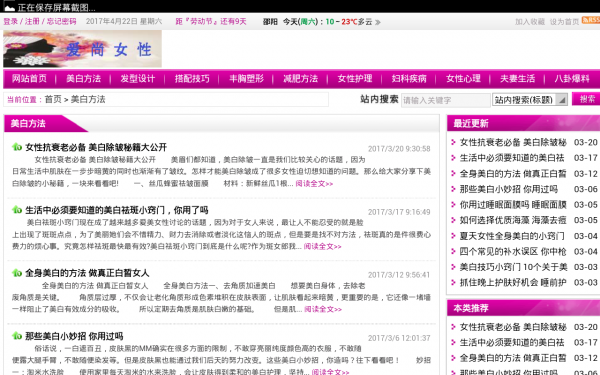Screen dimensions: 600x375
Task: Open article 那些美白小妙招 你用过吗
Action: click(74, 336)
